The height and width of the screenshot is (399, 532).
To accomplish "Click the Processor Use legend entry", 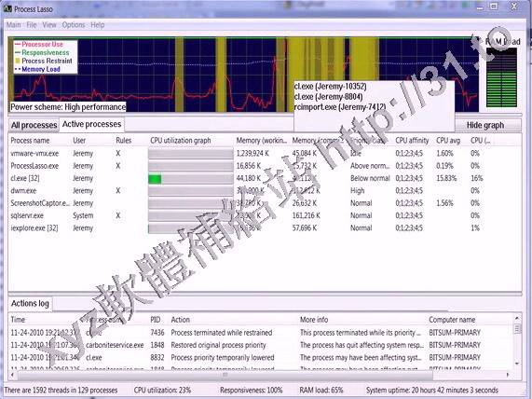I will tap(39, 44).
